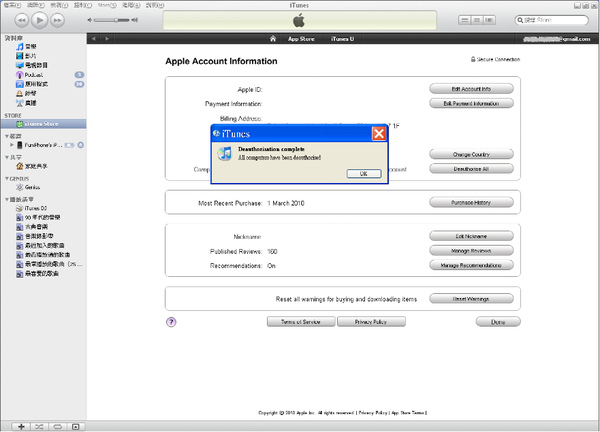Screen dimensions: 600x432
Task: Expand the FuniPhone's iPhone device triangle
Action: (12, 145)
